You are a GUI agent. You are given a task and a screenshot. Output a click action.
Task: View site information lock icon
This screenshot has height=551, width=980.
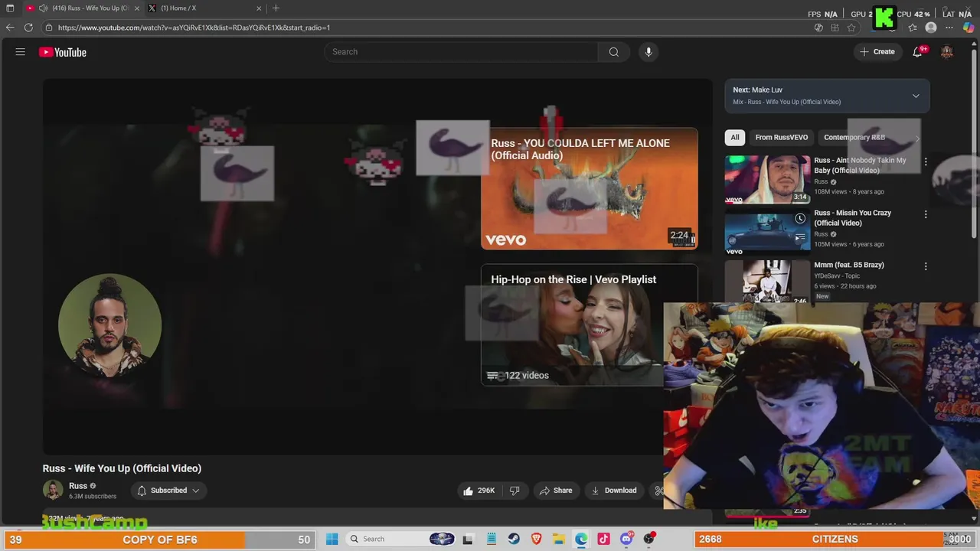(49, 28)
